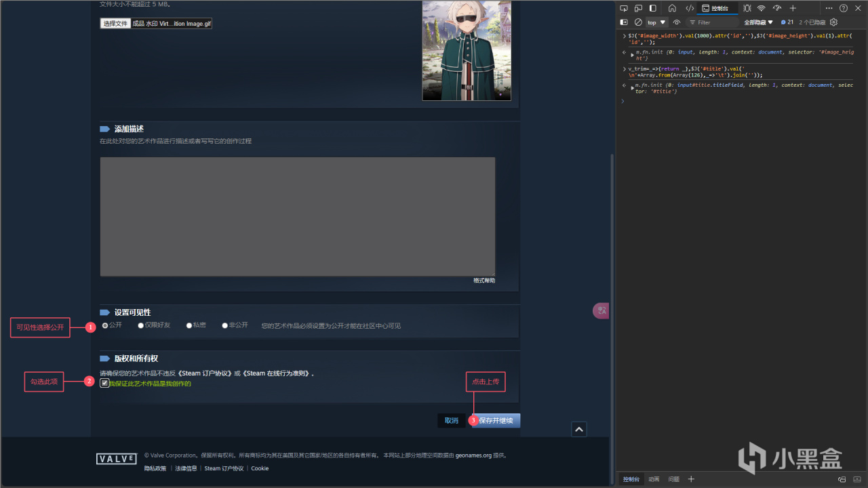Select the bottom drawer 控制台 tab
Viewport: 868px width, 488px height.
631,479
